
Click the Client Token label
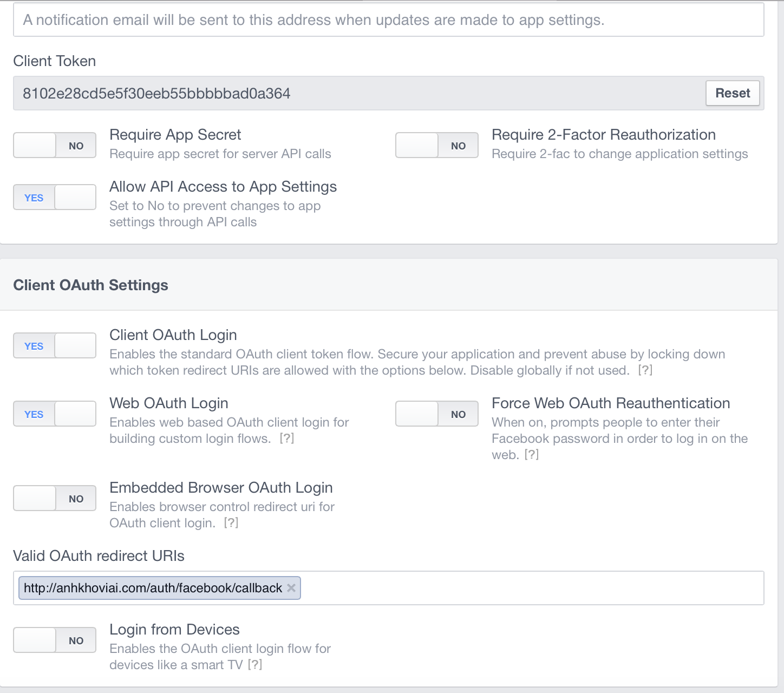pyautogui.click(x=54, y=61)
